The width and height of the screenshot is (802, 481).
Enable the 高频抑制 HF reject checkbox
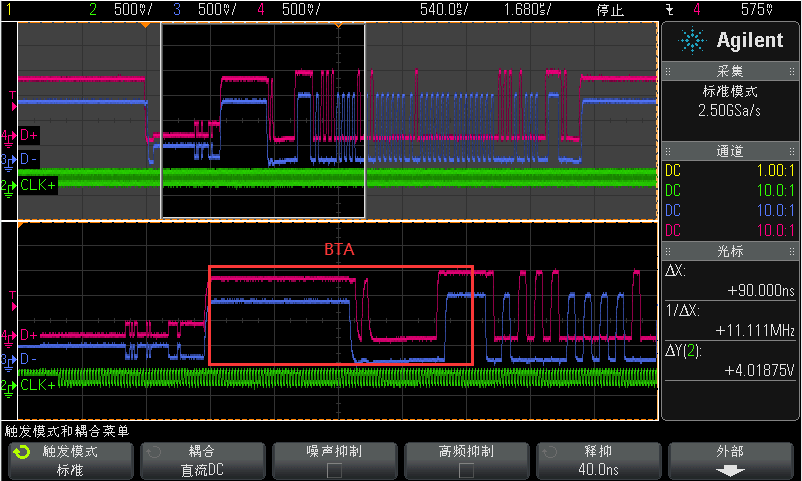(466, 470)
